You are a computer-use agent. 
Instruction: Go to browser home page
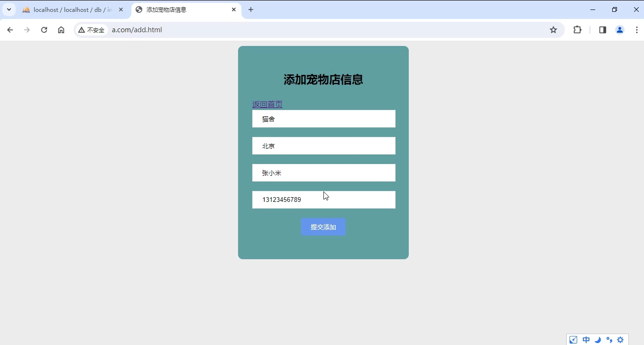coord(61,30)
